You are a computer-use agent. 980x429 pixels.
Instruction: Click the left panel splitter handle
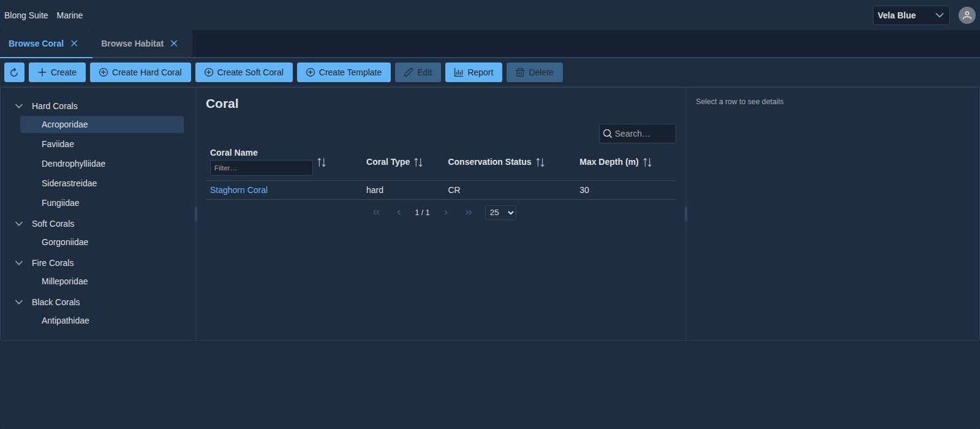196,214
